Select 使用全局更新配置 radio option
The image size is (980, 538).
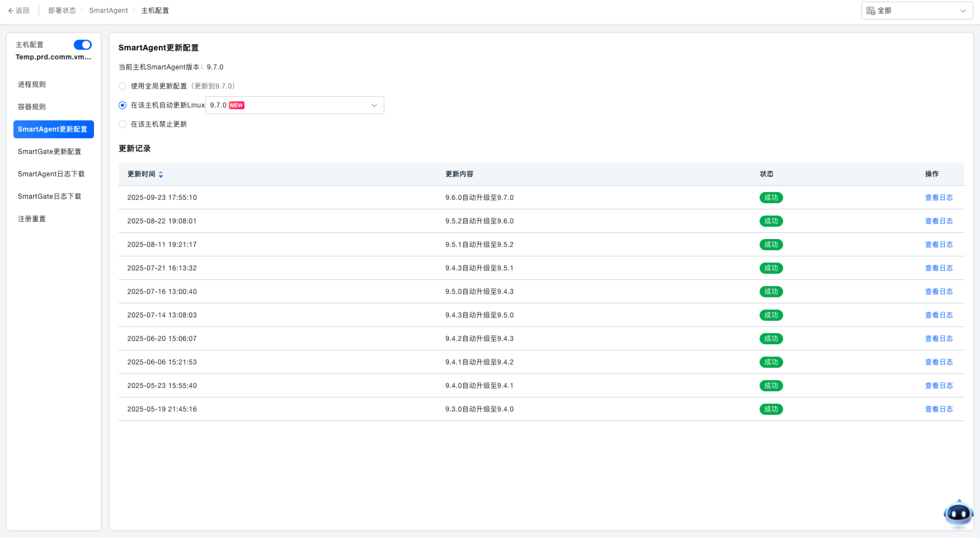123,86
